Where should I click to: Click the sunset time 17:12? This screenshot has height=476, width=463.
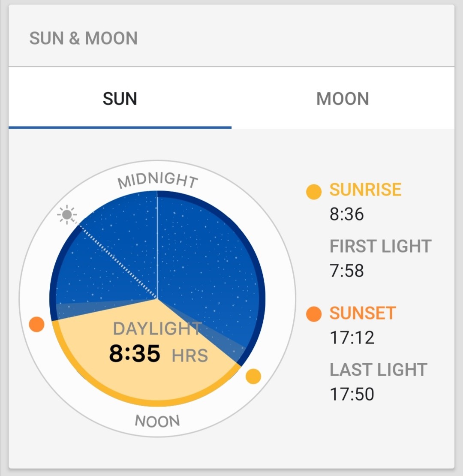click(x=352, y=337)
